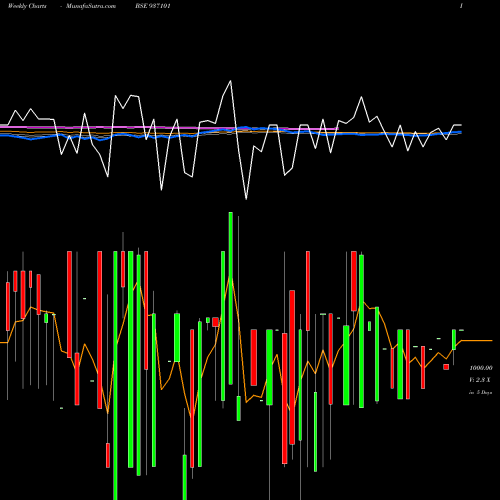The height and width of the screenshot is (500, 500).
Task: Click the lowest trough of the white indicator line
Action: [x=246, y=199]
